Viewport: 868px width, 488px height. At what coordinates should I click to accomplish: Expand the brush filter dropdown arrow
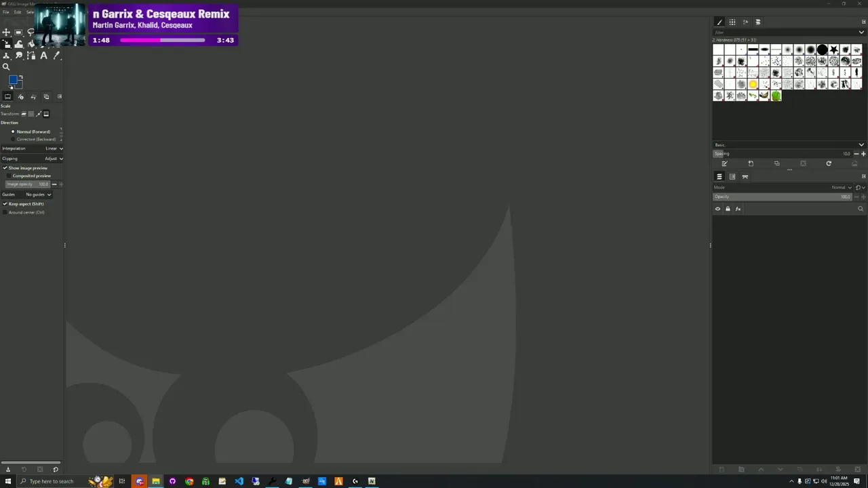[x=861, y=33]
